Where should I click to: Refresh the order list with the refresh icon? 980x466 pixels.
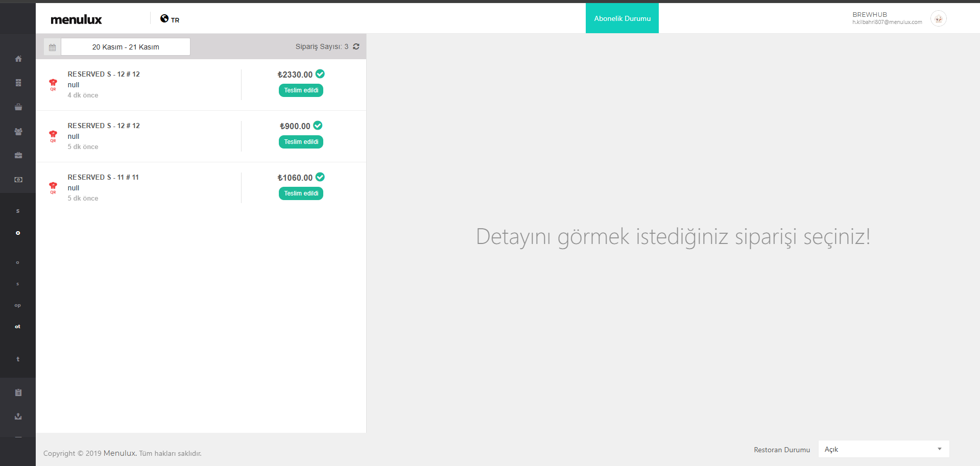pyautogui.click(x=356, y=46)
